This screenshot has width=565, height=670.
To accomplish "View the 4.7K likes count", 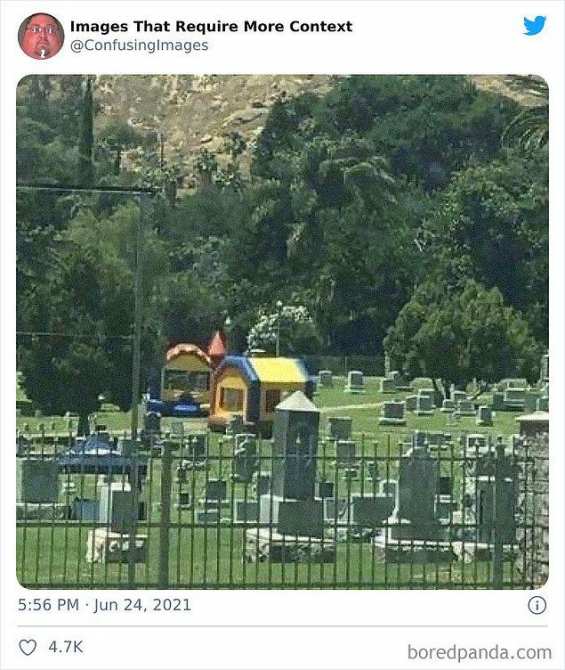I will click(65, 647).
